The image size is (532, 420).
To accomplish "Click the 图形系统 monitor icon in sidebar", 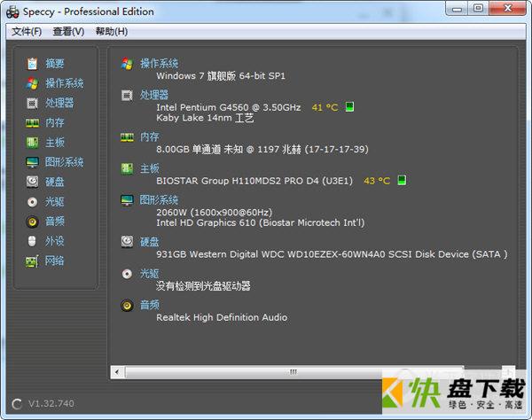I will [x=32, y=162].
